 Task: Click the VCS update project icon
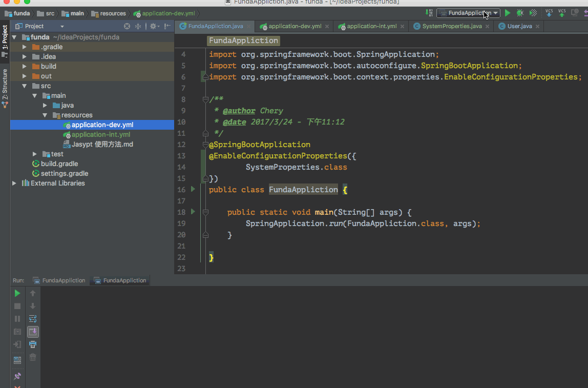coord(549,13)
